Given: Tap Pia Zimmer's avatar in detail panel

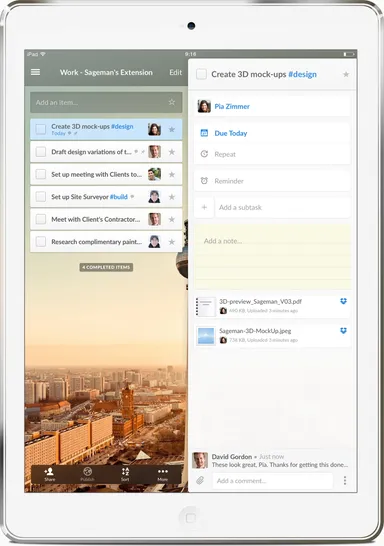Looking at the screenshot, I should 204,106.
